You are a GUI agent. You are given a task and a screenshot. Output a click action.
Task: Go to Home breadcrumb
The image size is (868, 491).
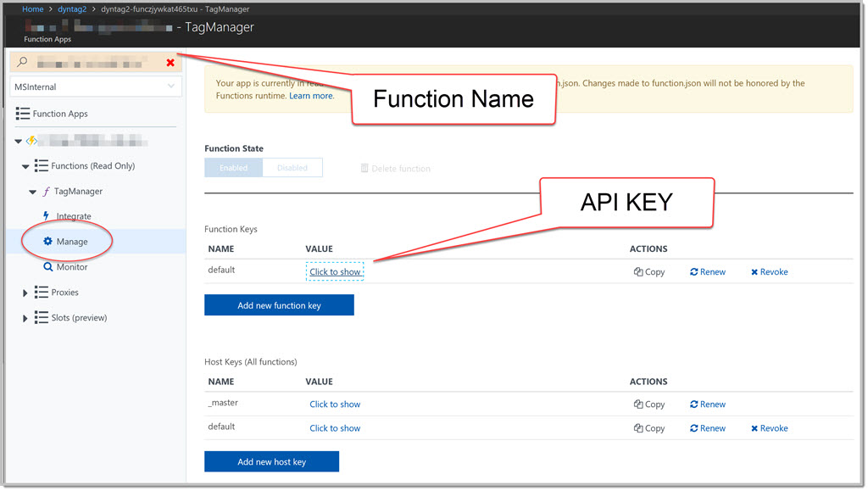(33, 8)
